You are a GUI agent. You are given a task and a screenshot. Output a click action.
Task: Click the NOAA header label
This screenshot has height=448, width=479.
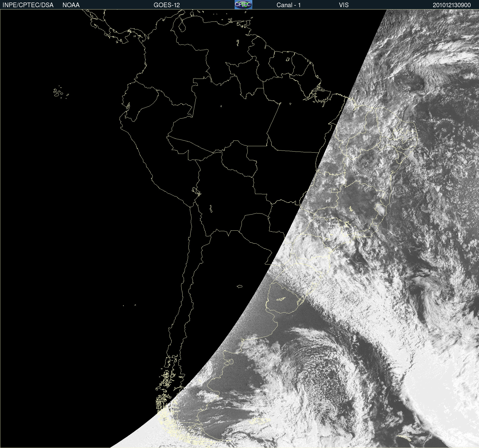(x=71, y=5)
